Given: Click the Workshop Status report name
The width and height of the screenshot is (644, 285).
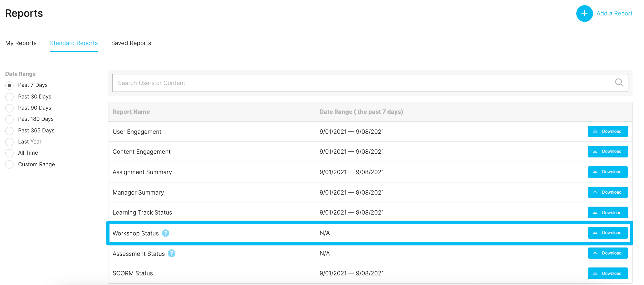Looking at the screenshot, I should click(135, 233).
